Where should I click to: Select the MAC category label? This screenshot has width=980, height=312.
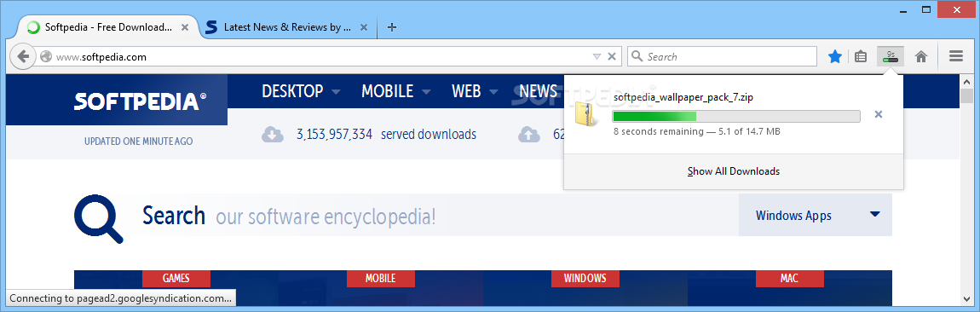(789, 278)
